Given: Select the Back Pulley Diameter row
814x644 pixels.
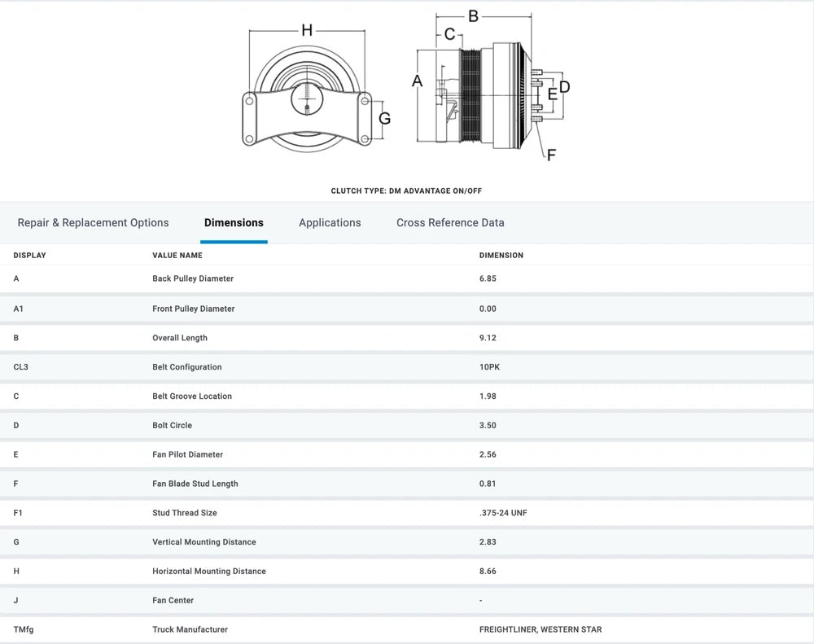Looking at the screenshot, I should tap(193, 278).
